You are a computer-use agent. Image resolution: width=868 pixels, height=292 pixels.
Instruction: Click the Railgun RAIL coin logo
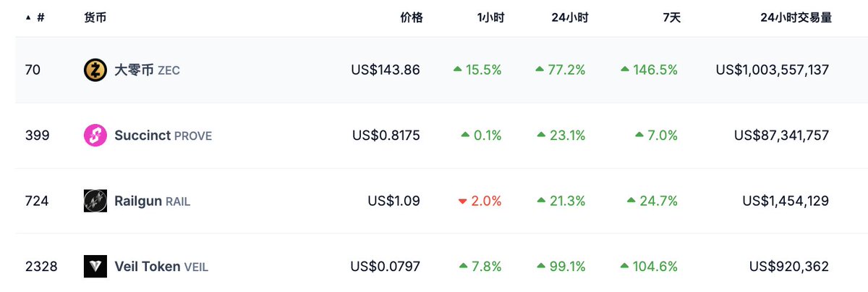[95, 201]
